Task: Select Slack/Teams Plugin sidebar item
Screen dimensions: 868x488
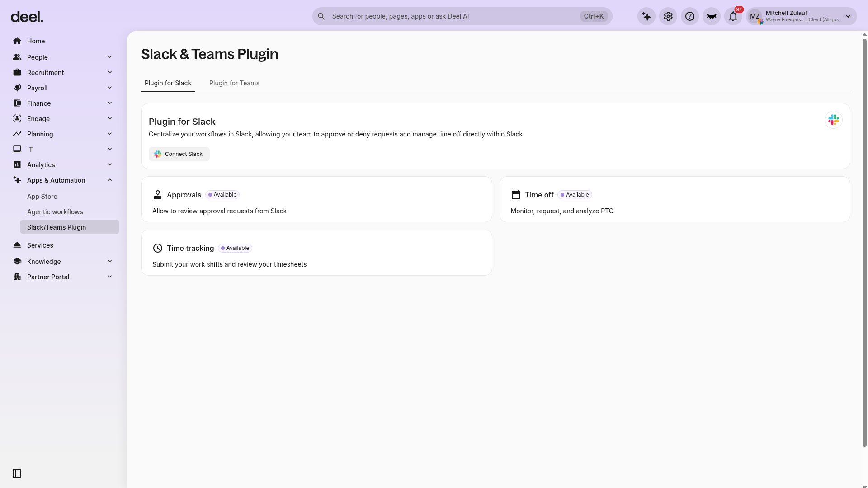Action: [x=70, y=227]
